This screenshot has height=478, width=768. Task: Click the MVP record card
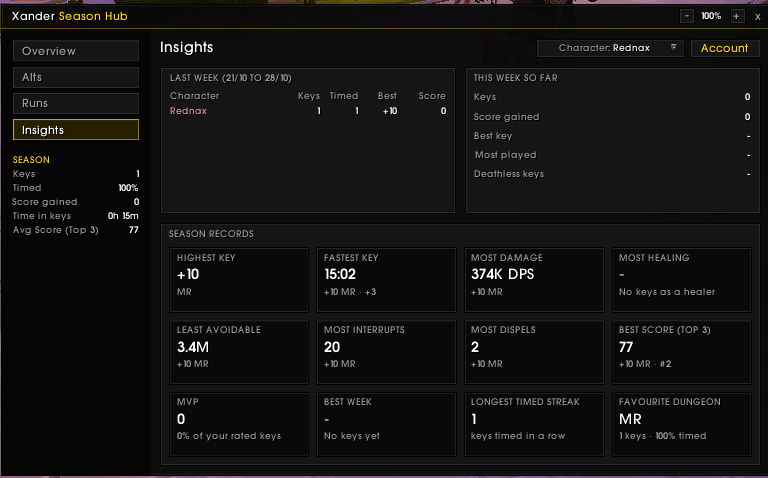239,424
